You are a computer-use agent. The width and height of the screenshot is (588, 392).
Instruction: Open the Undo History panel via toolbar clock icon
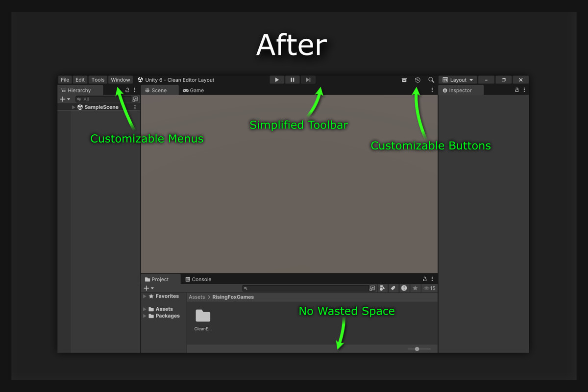pyautogui.click(x=417, y=79)
